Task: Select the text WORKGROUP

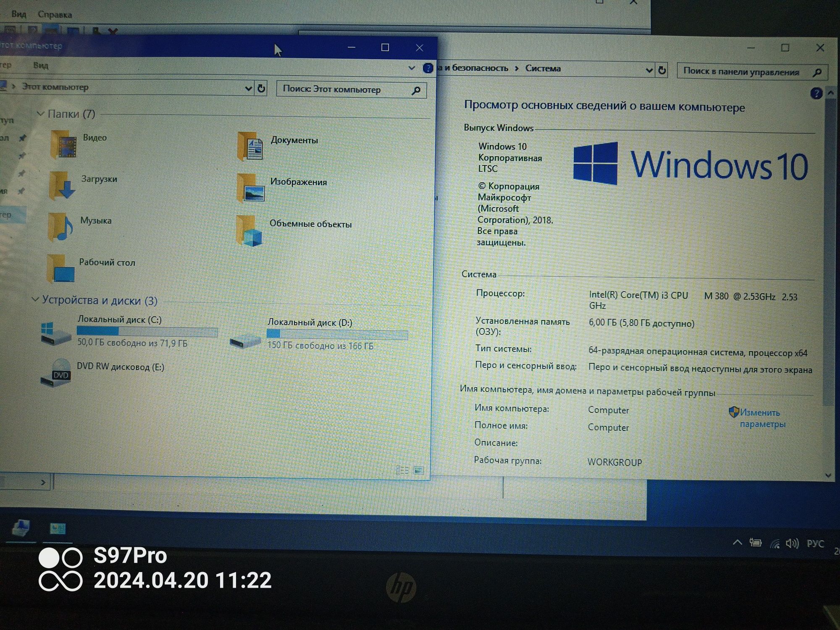Action: 614,462
